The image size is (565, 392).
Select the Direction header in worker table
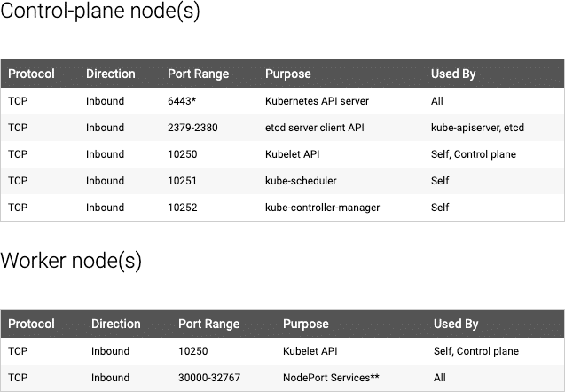coord(115,324)
